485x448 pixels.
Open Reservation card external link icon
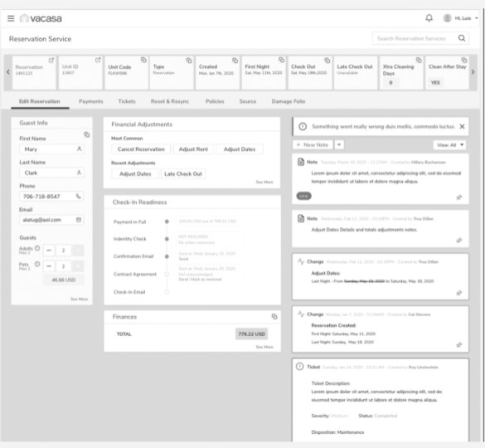[51, 60]
